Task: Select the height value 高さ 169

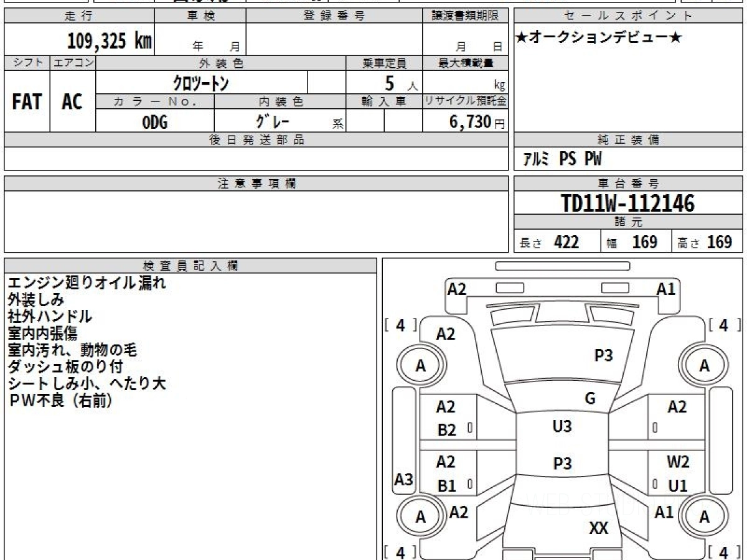Action: (705, 243)
